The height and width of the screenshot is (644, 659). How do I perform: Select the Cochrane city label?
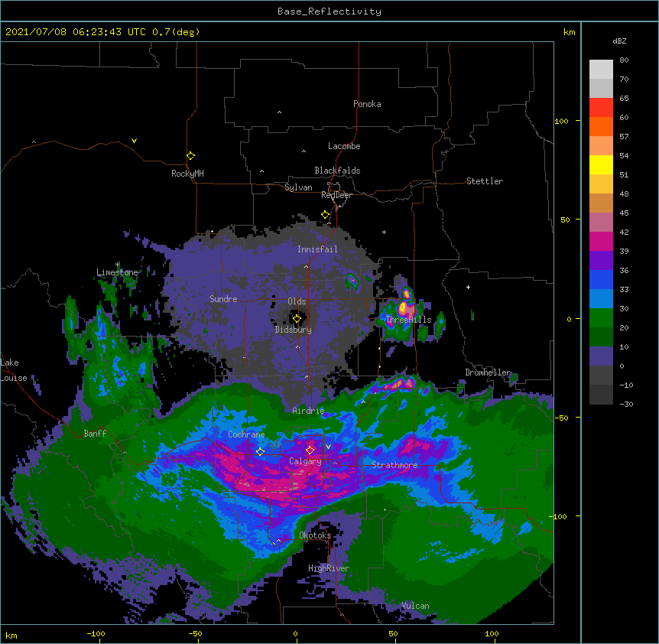click(246, 434)
